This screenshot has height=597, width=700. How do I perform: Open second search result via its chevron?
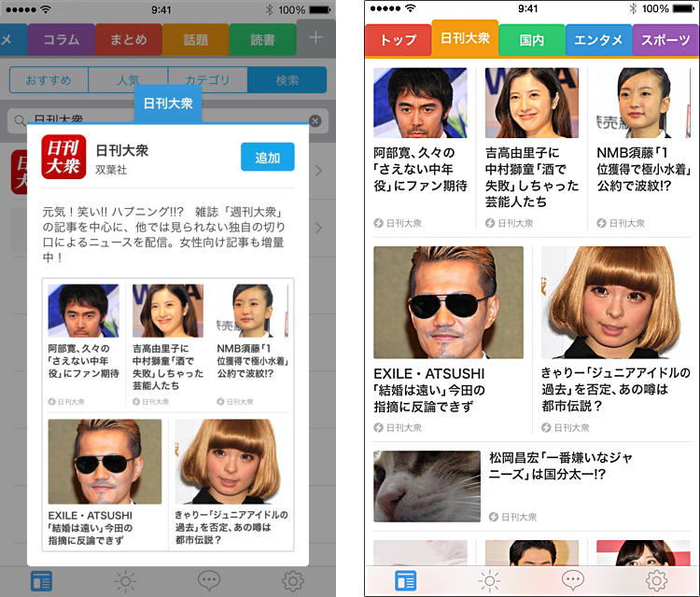point(319,228)
